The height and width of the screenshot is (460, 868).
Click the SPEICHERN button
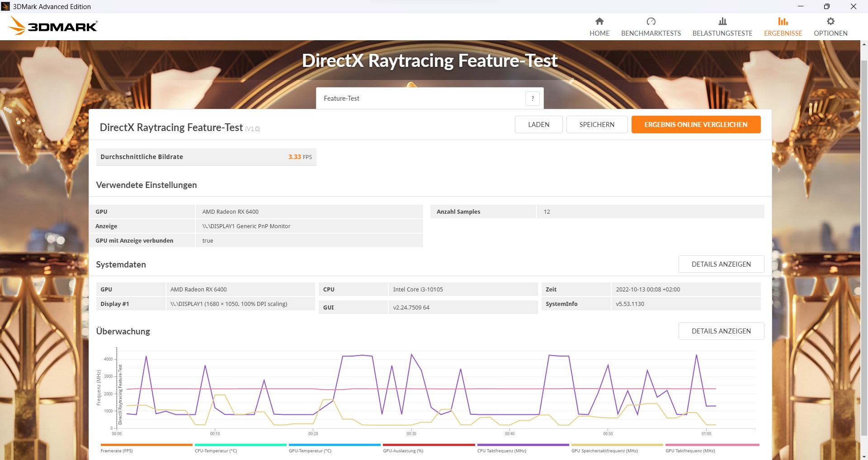click(597, 124)
